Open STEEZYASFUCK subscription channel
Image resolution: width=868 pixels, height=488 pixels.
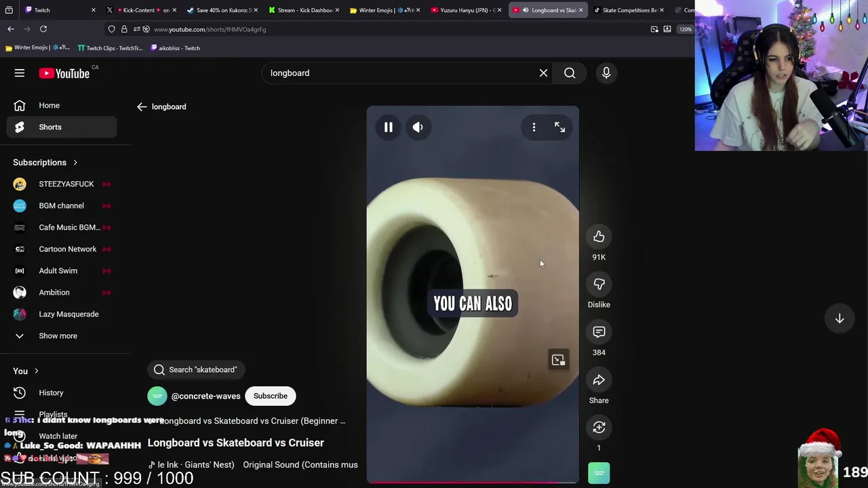(x=62, y=184)
